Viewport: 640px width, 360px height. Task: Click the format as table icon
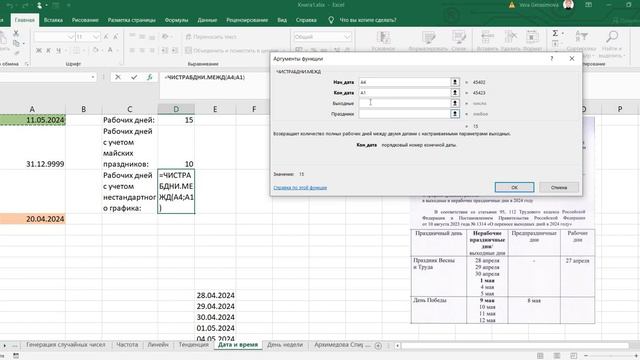(429, 38)
